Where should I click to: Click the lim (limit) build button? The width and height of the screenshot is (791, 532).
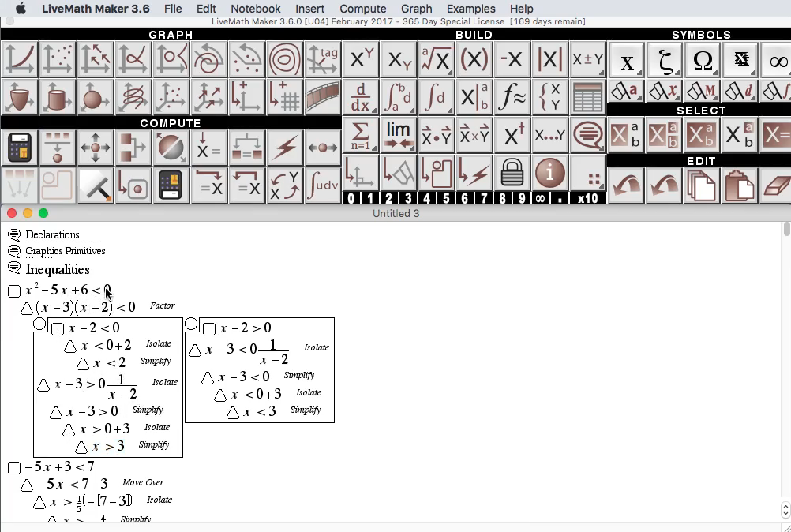point(398,134)
